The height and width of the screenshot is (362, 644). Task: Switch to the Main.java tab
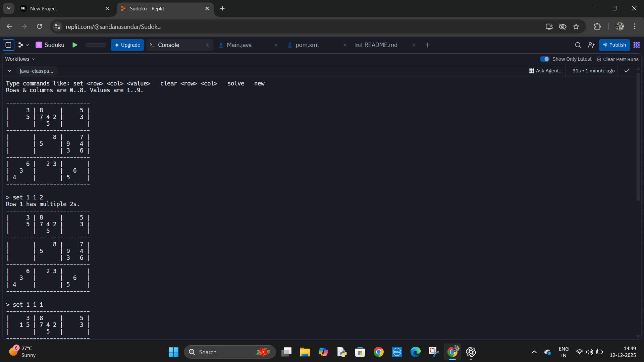[x=239, y=45]
